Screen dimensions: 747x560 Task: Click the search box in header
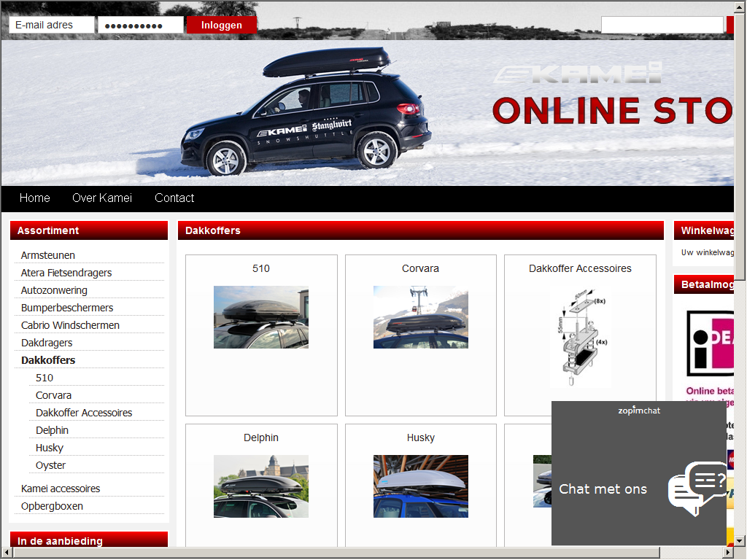click(x=662, y=25)
